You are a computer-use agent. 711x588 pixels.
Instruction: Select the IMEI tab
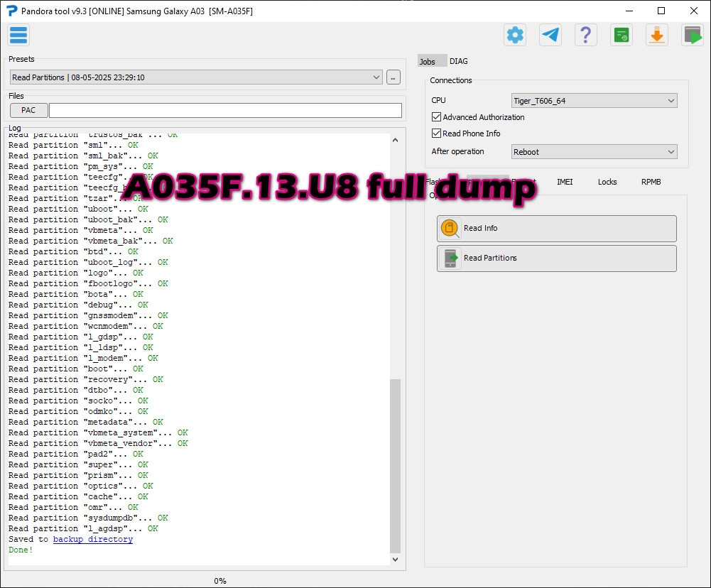pyautogui.click(x=565, y=182)
